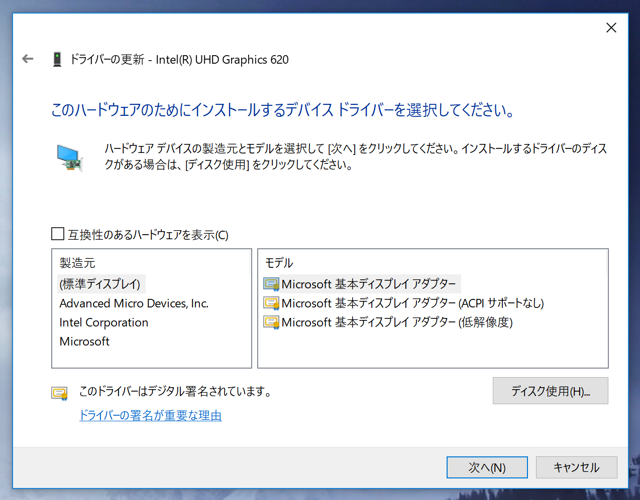The width and height of the screenshot is (640, 500).
Task: Click certificate icon of first Microsoft 基本ディスプレイ アダプター
Action: click(x=271, y=284)
